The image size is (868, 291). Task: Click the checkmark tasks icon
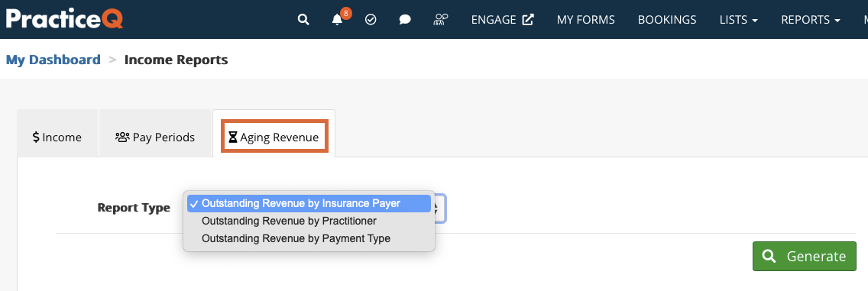(371, 20)
